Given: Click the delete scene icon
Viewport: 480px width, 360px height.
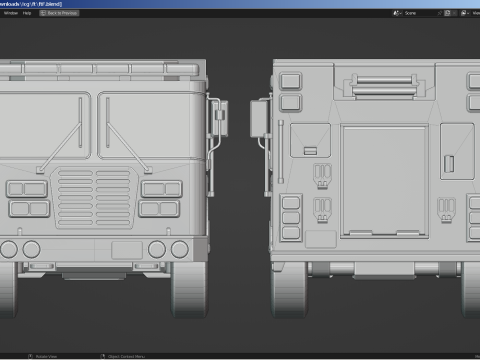Looking at the screenshot, I should click(455, 13).
